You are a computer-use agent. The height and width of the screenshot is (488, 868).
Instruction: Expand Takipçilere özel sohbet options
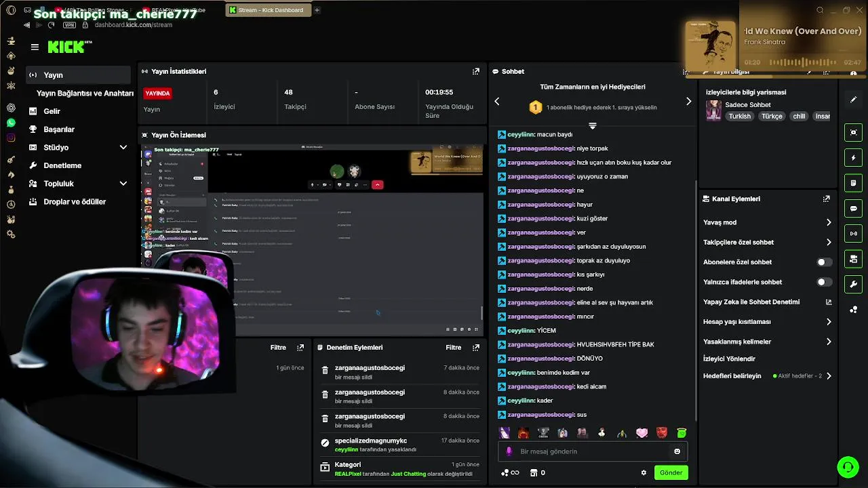point(828,242)
